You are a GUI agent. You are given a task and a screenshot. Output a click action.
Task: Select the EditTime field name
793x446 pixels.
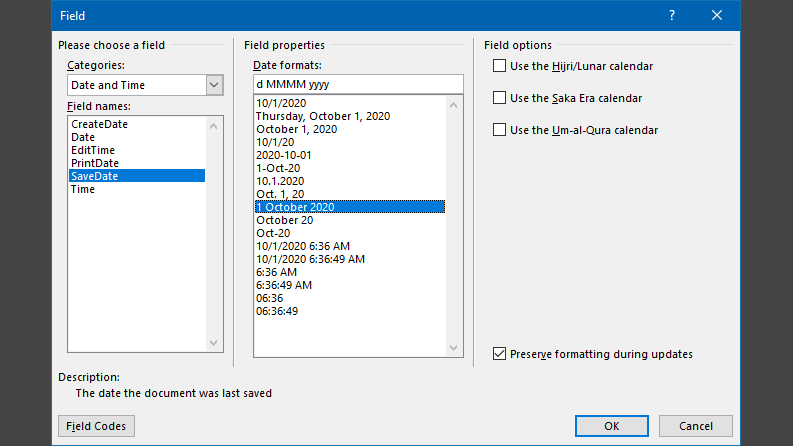[x=91, y=150]
